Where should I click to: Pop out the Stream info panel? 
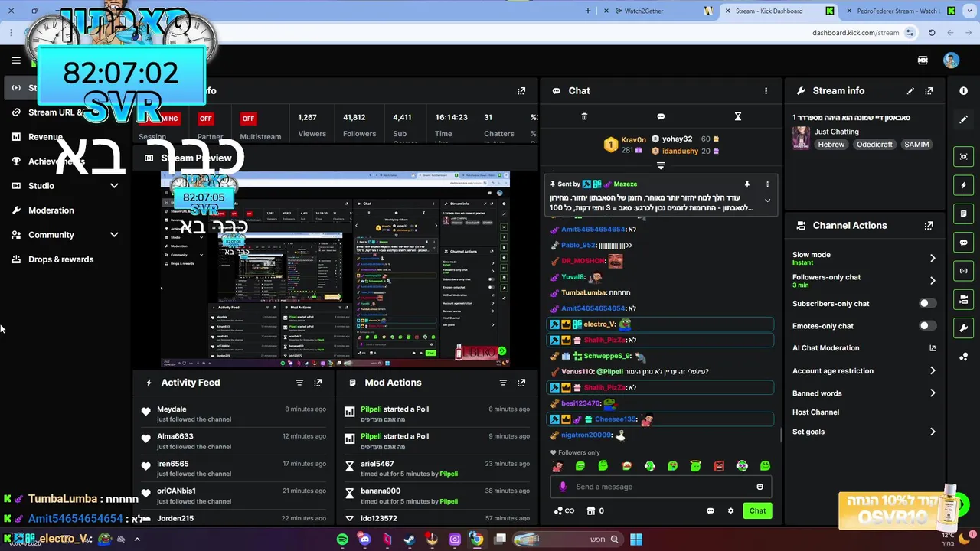click(929, 90)
